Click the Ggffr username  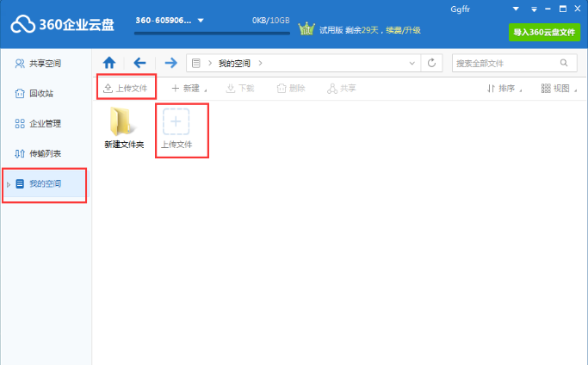(x=460, y=9)
